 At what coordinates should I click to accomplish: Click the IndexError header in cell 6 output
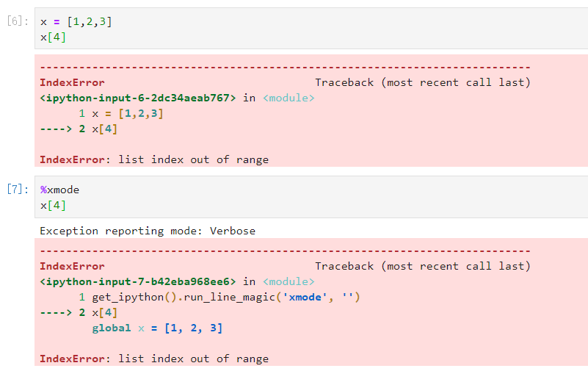(x=73, y=82)
